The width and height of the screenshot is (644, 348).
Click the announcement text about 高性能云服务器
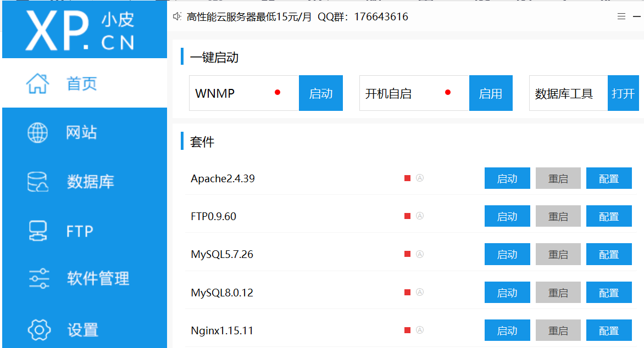click(x=297, y=16)
